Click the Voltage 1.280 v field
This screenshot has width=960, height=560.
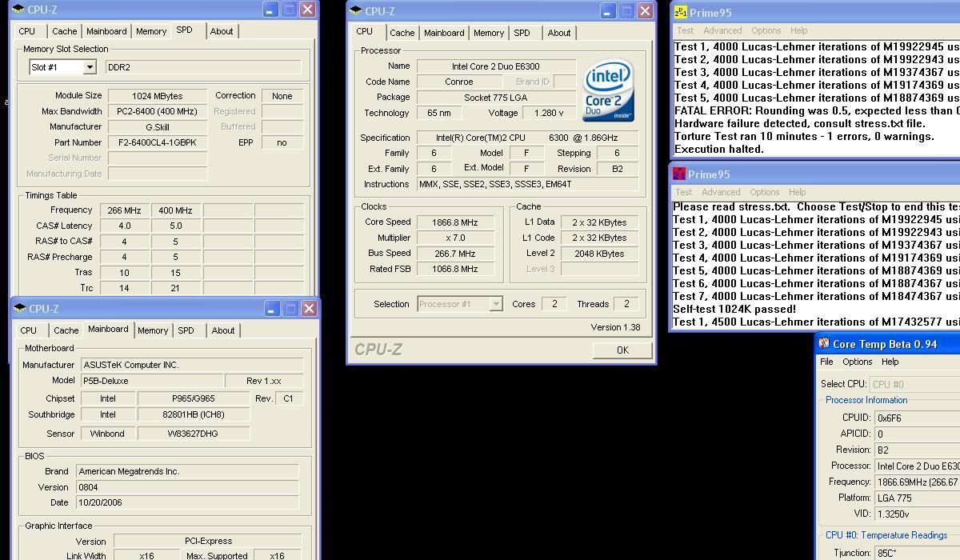point(549,113)
